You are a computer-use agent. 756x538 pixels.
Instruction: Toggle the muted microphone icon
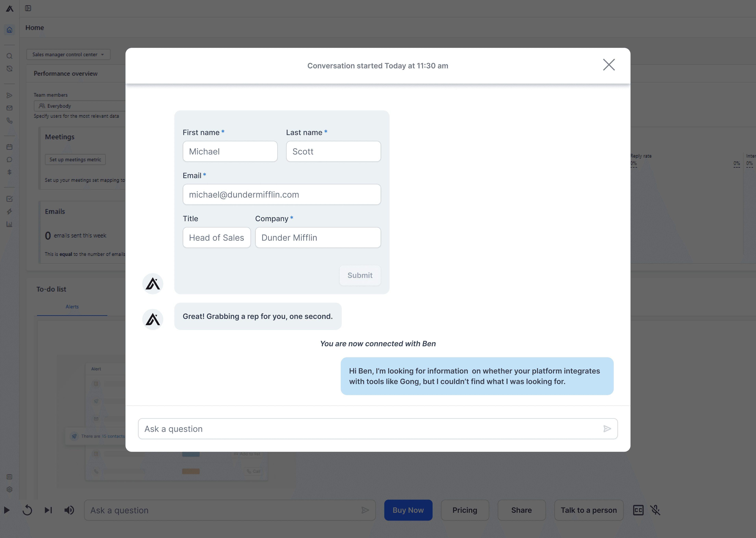[x=655, y=510]
